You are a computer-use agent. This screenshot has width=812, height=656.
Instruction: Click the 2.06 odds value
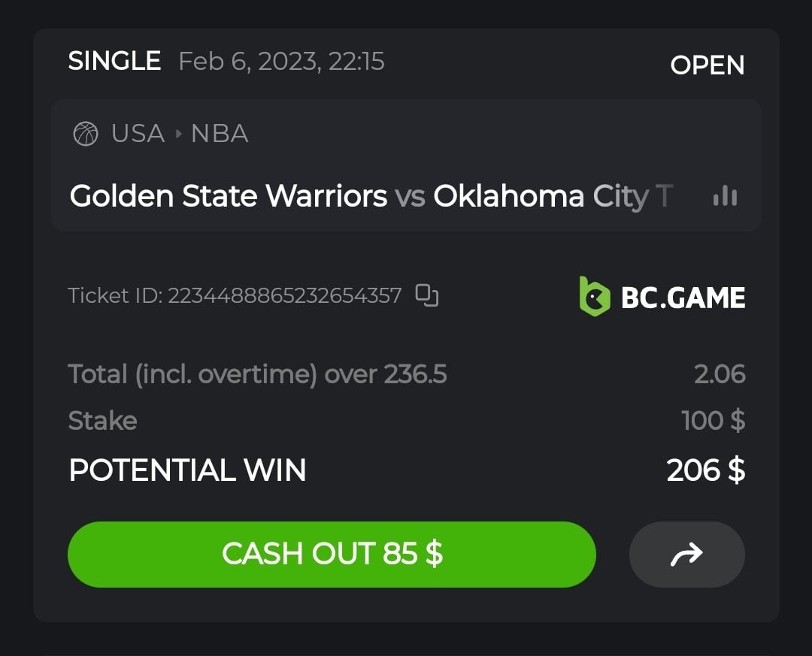(720, 374)
